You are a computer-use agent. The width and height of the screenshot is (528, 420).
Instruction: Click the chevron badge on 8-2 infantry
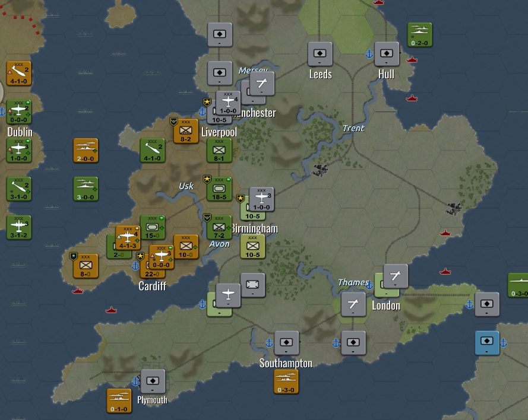coord(173,122)
